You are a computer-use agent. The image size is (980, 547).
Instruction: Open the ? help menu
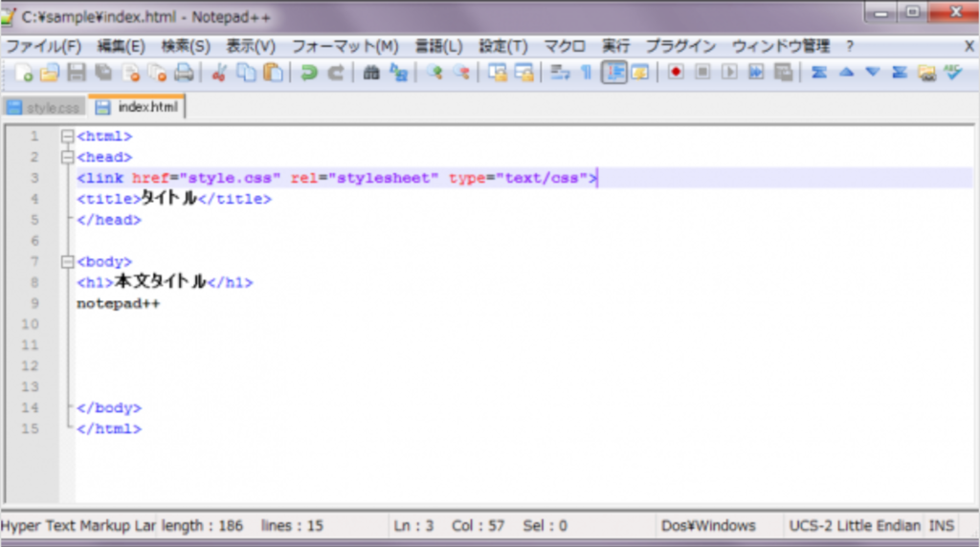[x=850, y=46]
